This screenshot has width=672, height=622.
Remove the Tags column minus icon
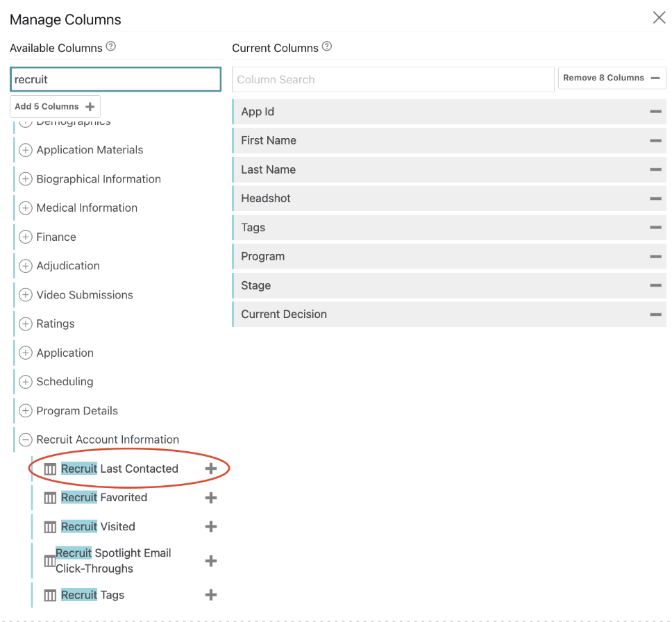(x=655, y=227)
